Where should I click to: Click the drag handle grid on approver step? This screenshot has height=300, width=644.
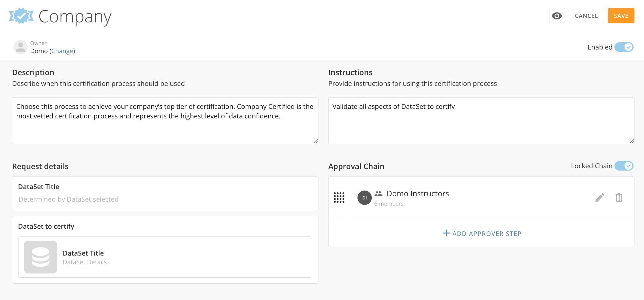[339, 198]
